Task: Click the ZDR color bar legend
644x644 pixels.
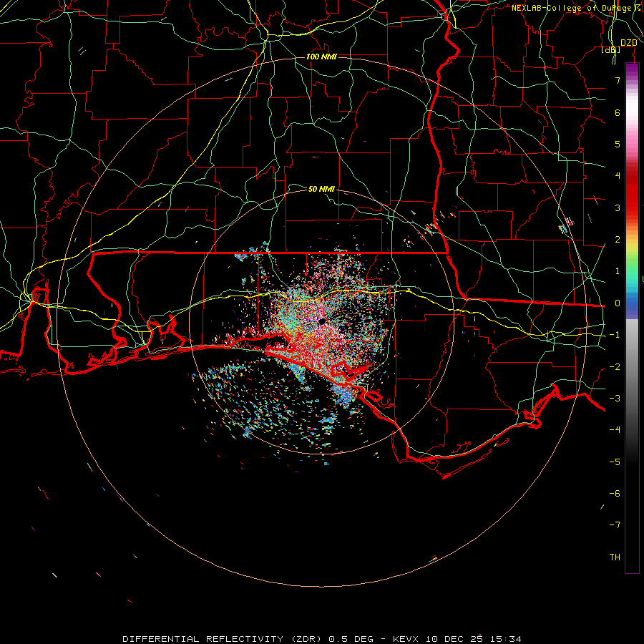Action: [632, 318]
